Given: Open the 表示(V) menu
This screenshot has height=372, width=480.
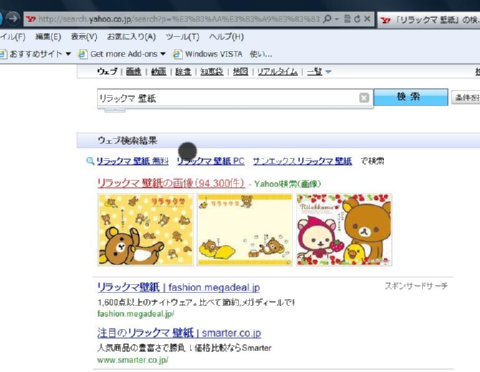Looking at the screenshot, I should 84,37.
